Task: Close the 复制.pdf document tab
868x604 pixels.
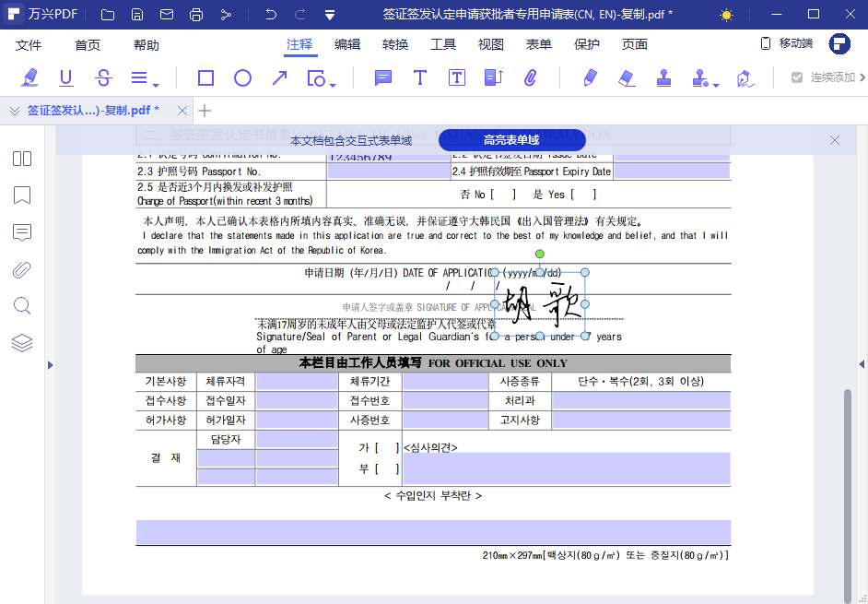Action: click(182, 111)
